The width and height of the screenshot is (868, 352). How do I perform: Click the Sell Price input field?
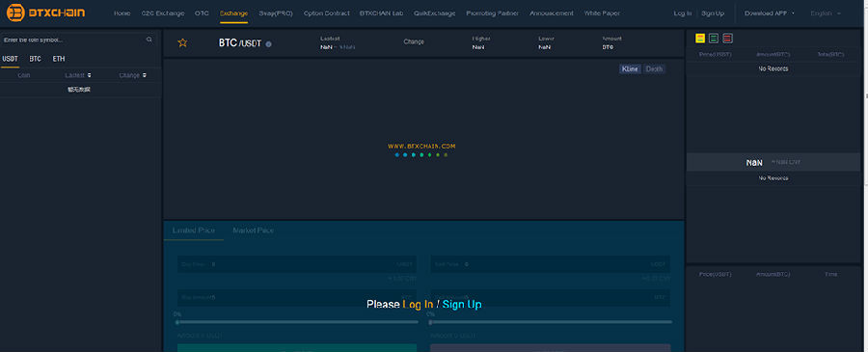point(551,264)
